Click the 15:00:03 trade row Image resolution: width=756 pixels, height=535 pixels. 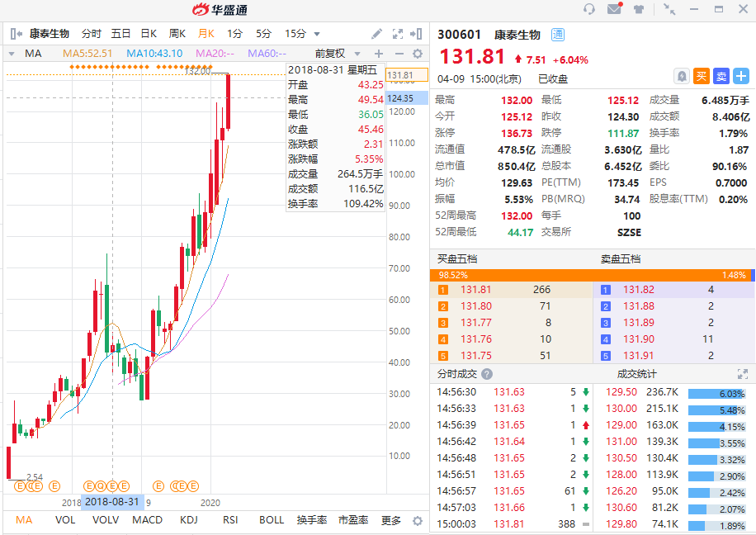pyautogui.click(x=511, y=524)
